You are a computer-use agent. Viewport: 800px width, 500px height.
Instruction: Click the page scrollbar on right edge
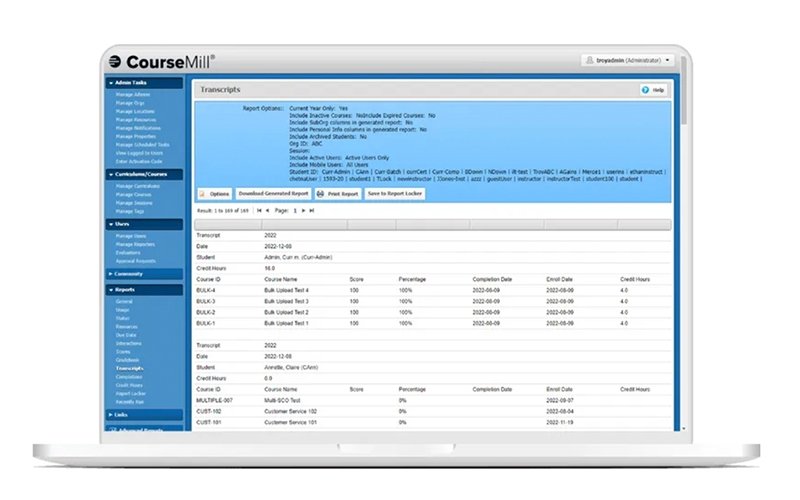684,91
